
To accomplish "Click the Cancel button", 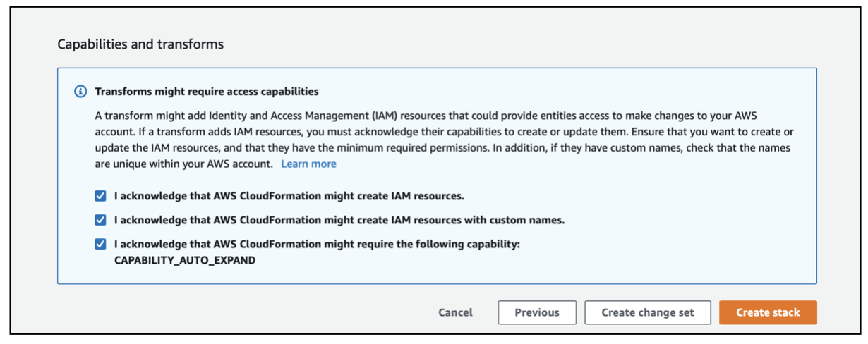I will pos(455,312).
